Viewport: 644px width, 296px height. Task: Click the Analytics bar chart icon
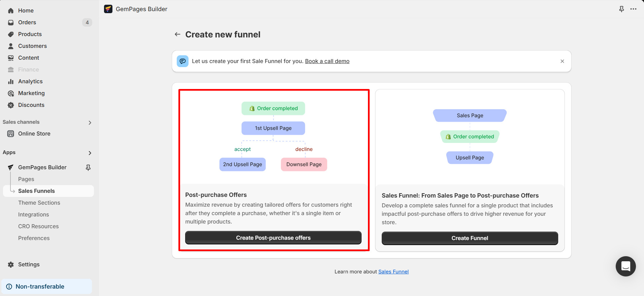pyautogui.click(x=11, y=82)
